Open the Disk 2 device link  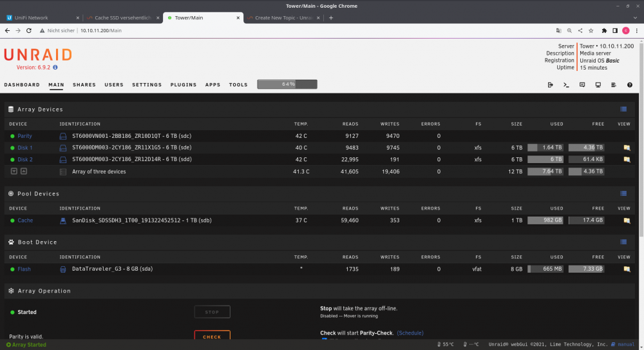click(25, 160)
